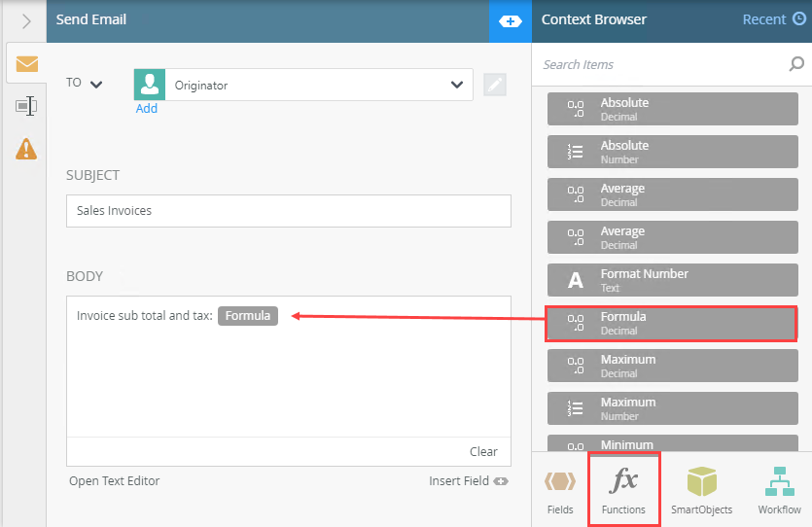Open the Recent items list
This screenshot has width=812, height=527.
(x=774, y=19)
